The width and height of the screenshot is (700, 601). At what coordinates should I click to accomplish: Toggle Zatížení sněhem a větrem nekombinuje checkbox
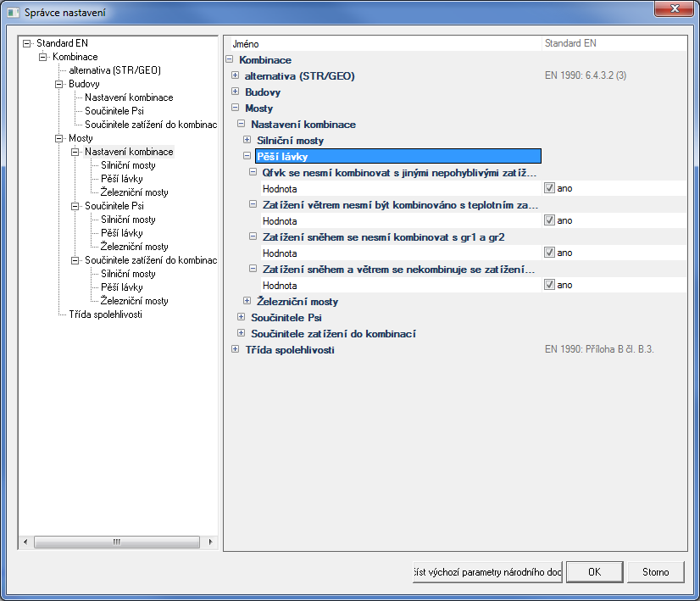tap(549, 285)
